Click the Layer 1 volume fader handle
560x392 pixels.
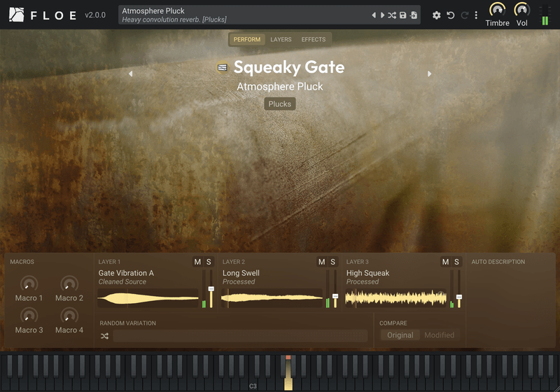tap(211, 289)
